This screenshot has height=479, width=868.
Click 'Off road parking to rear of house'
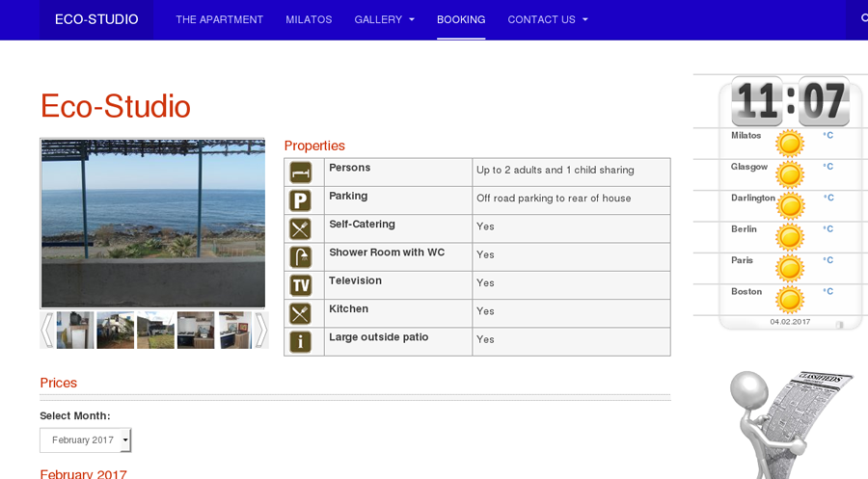554,199
